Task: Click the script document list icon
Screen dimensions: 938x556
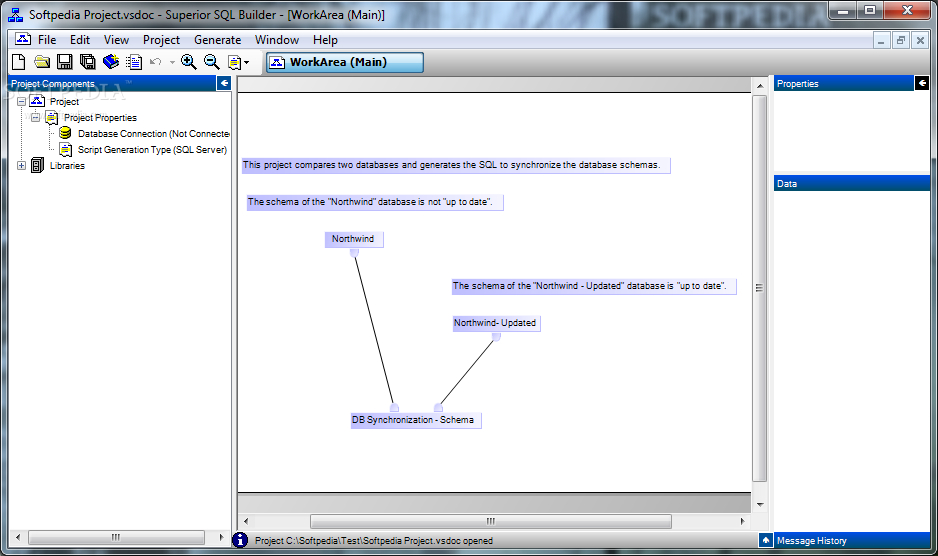Action: [134, 62]
